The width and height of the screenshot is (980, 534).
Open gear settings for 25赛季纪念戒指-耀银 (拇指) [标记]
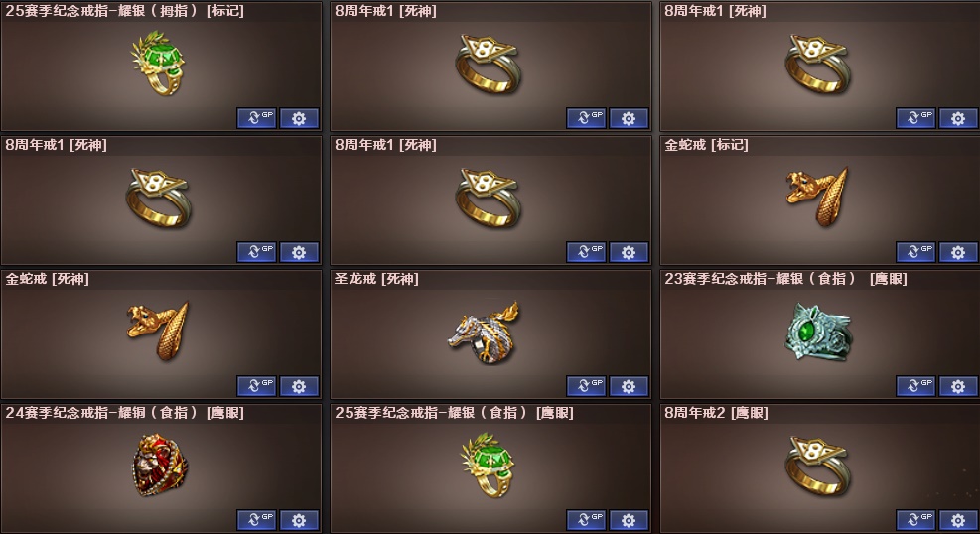(x=300, y=118)
